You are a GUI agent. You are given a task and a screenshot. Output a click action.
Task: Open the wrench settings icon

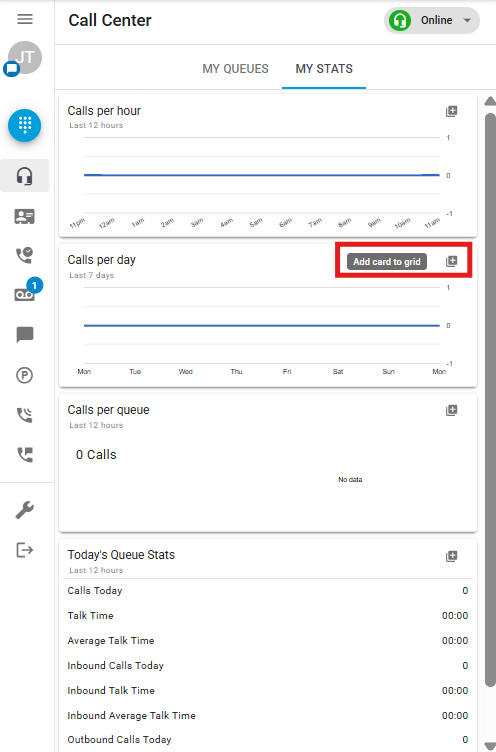coord(24,510)
